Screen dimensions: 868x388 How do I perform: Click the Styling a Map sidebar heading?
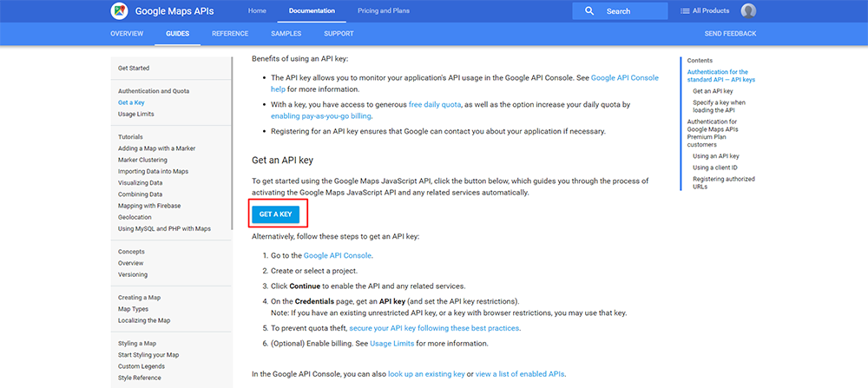[137, 343]
